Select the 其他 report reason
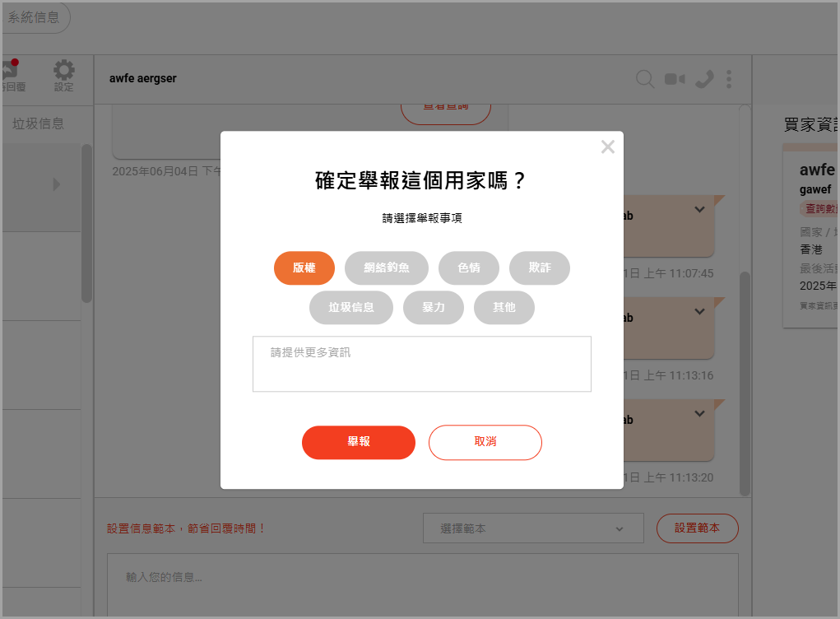Screen dimensions: 840x619 pos(504,308)
